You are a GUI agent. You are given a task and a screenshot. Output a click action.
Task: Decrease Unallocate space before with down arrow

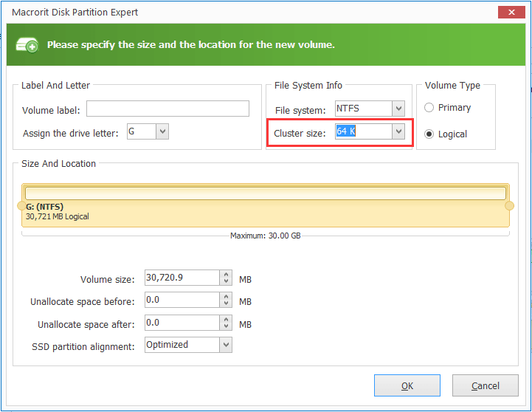coord(226,303)
